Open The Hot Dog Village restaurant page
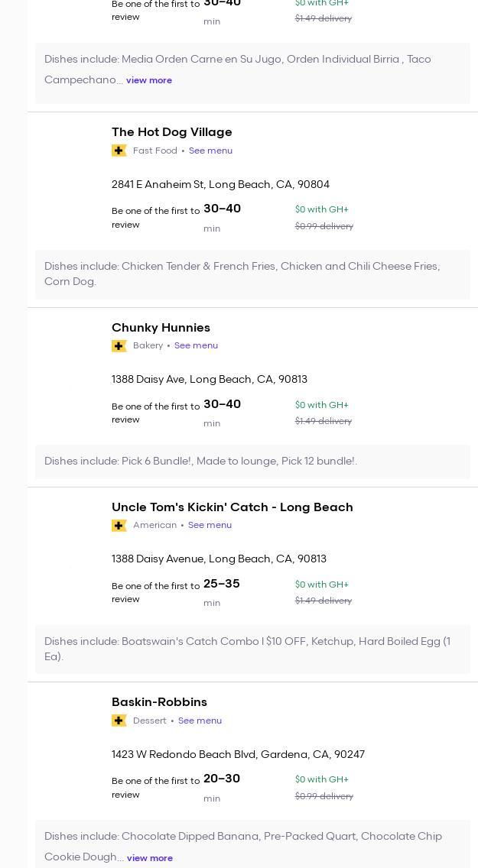The height and width of the screenshot is (868, 478). coord(171,132)
